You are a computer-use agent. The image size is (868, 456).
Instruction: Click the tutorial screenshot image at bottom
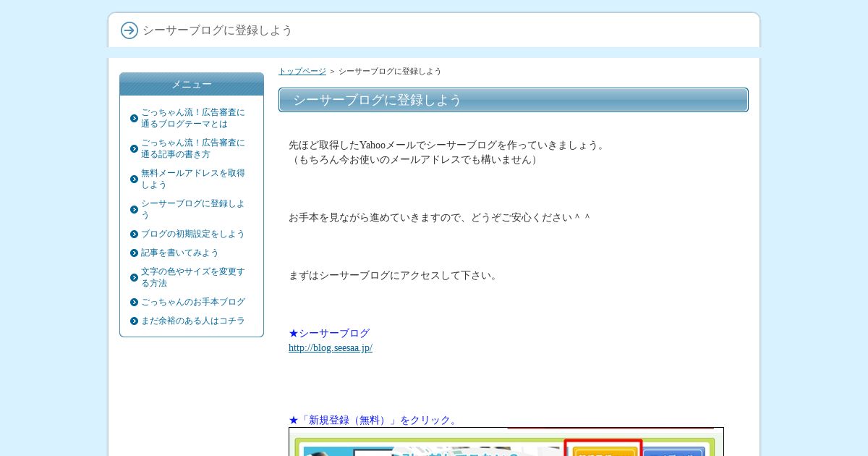(x=506, y=442)
